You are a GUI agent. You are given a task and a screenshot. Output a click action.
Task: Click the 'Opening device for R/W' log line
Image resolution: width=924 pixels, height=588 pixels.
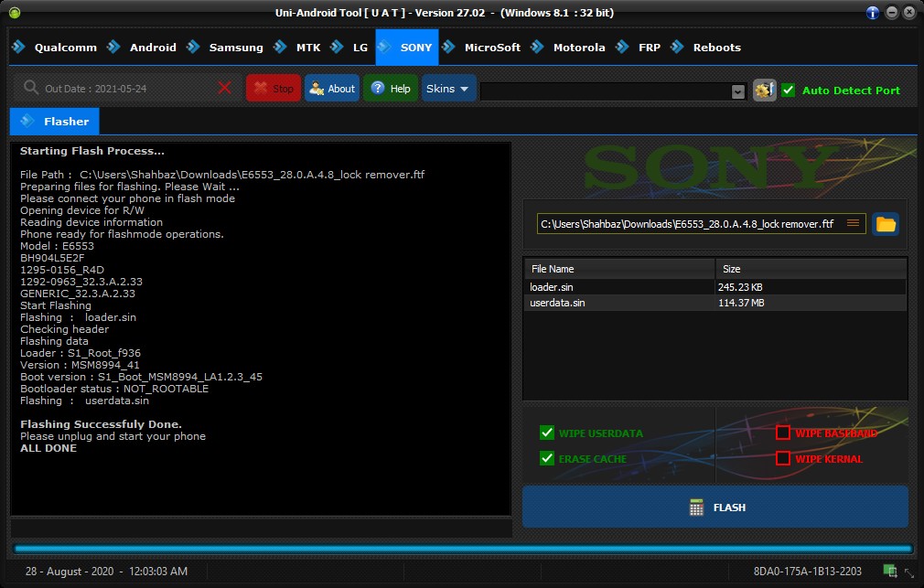click(x=82, y=210)
